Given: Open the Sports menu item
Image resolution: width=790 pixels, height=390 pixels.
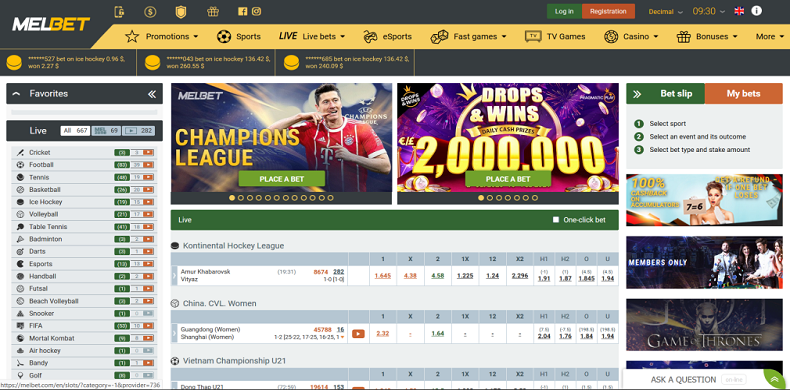Looking at the screenshot, I should (x=239, y=36).
